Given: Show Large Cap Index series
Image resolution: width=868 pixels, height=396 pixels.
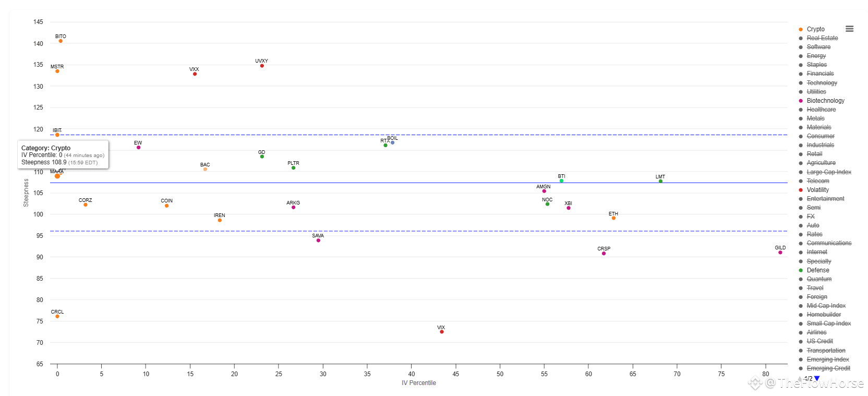Looking at the screenshot, I should (x=829, y=172).
